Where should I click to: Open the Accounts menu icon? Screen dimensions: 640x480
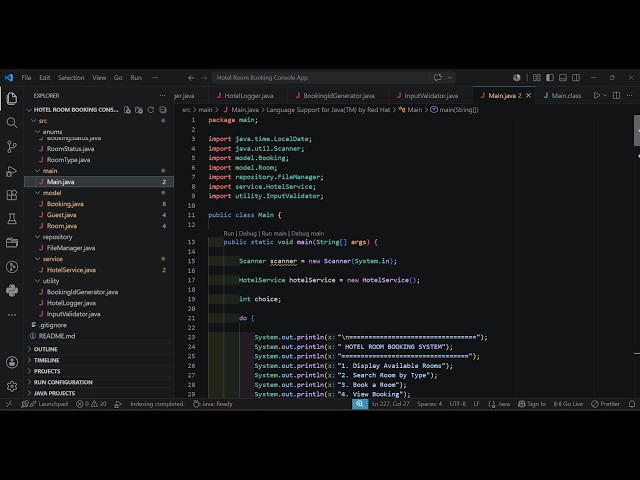tap(12, 362)
